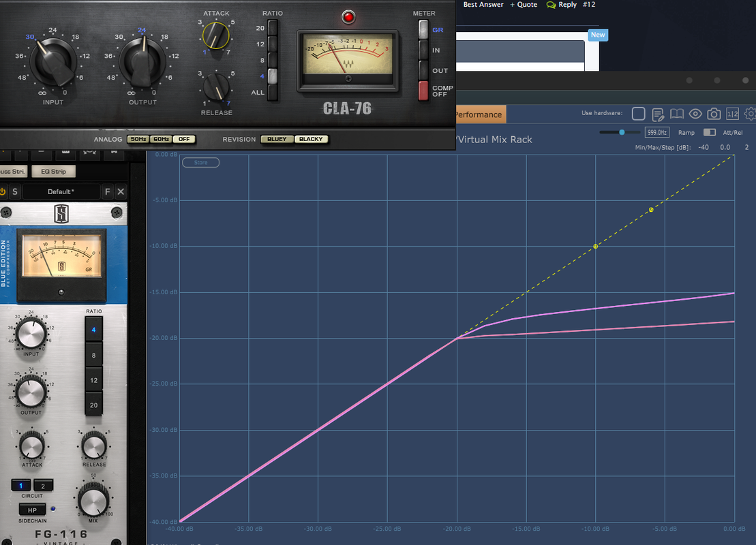Click the CLA-76 VU meter

coord(348,60)
